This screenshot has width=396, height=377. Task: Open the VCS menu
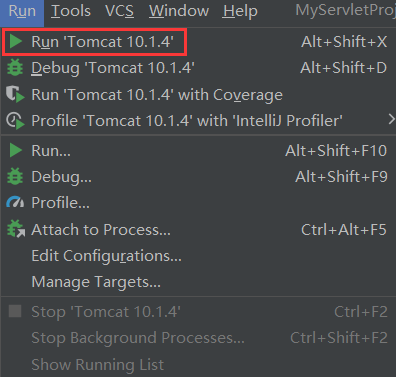pyautogui.click(x=119, y=11)
